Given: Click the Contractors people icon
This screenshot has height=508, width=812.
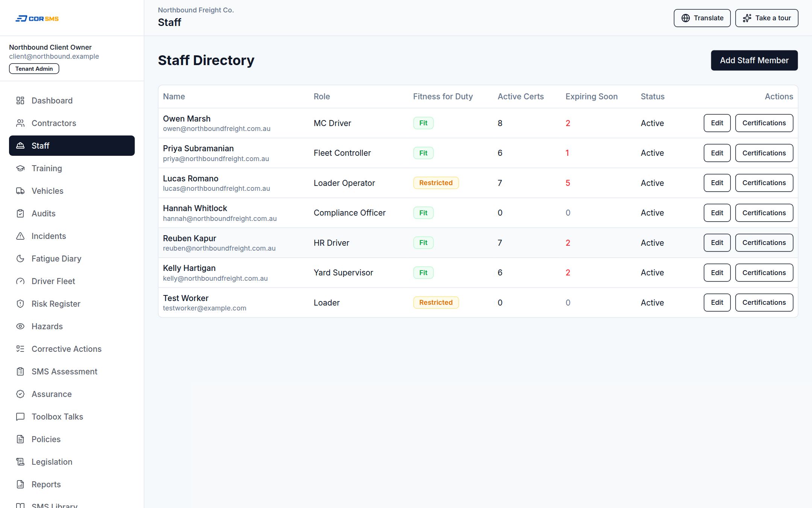Looking at the screenshot, I should pyautogui.click(x=20, y=123).
